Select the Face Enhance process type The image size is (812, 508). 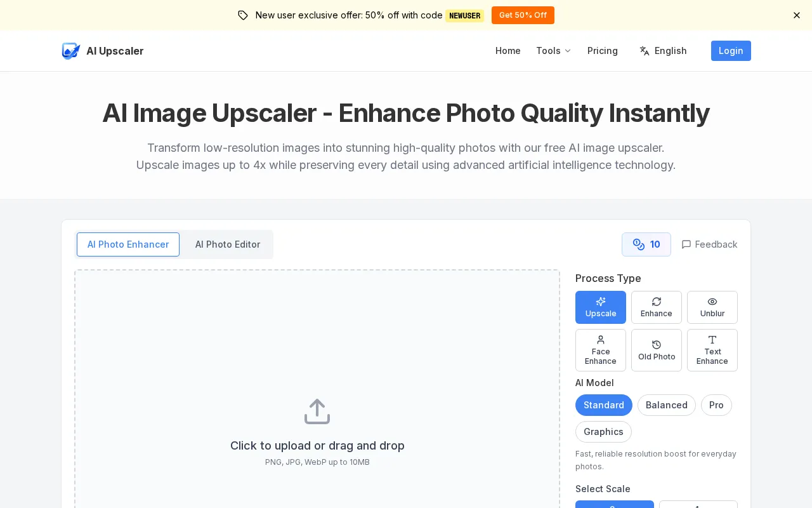pyautogui.click(x=601, y=350)
